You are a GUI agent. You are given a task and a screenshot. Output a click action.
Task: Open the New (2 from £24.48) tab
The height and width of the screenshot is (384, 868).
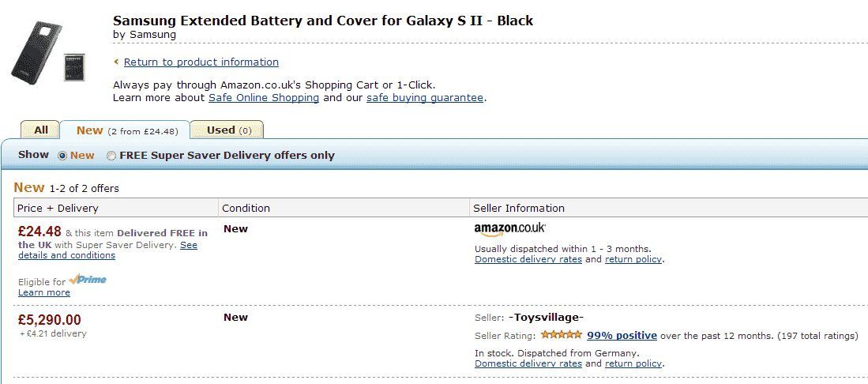pos(127,131)
